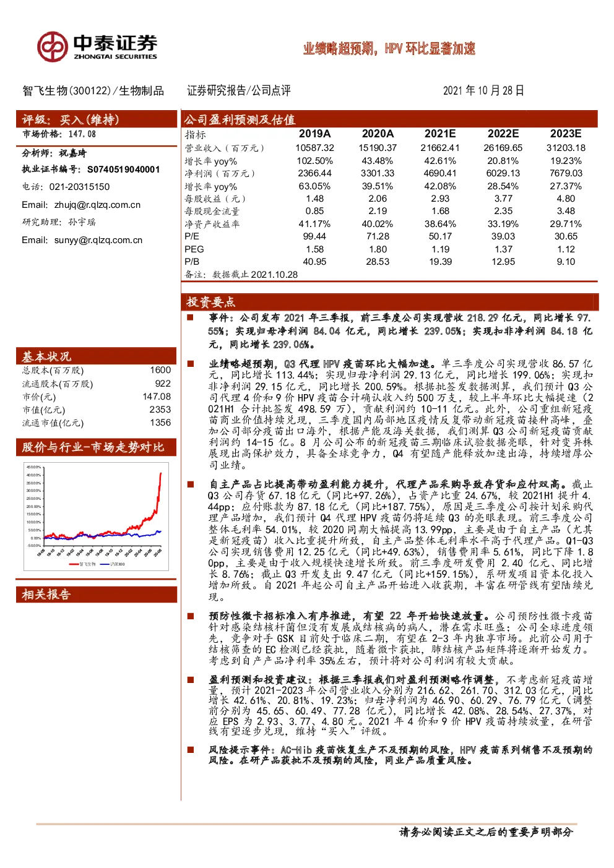Click P/E value 99.44

click(314, 236)
